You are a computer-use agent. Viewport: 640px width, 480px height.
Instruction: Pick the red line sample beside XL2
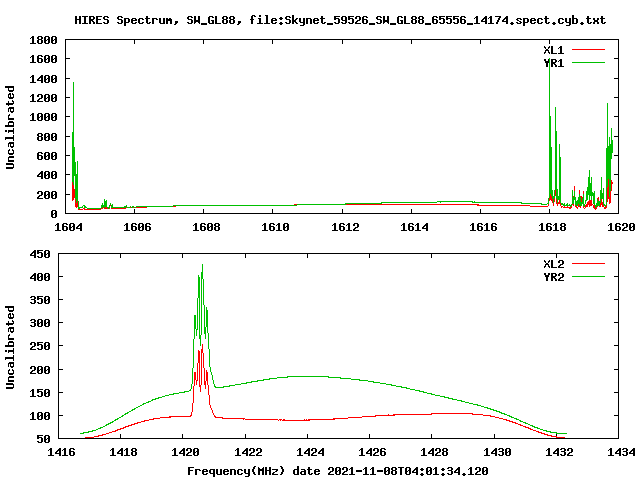589,263
